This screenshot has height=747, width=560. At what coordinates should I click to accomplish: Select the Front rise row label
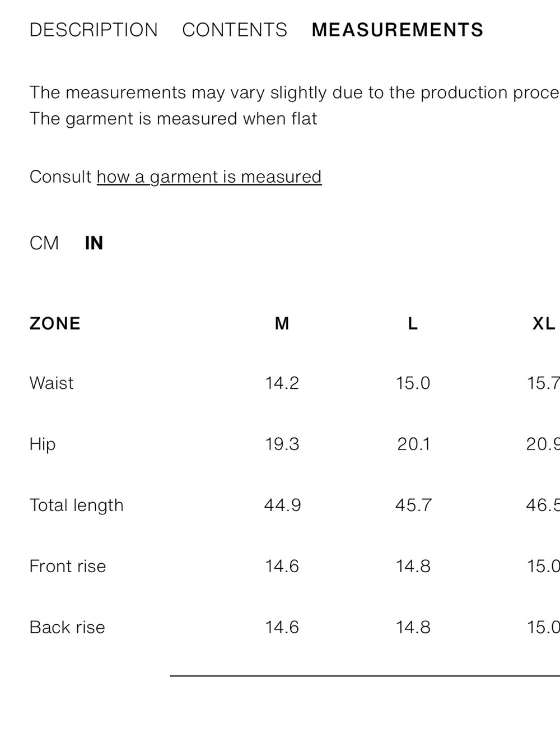coord(68,567)
